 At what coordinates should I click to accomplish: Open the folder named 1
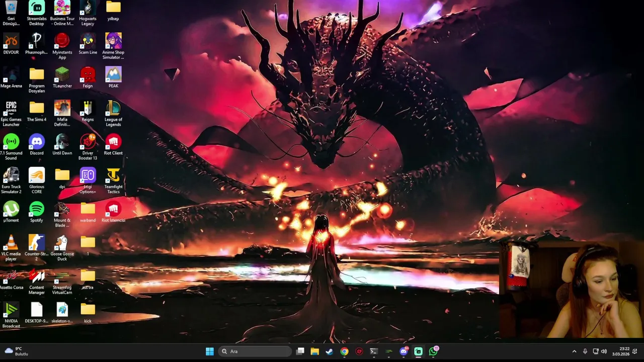(88, 246)
